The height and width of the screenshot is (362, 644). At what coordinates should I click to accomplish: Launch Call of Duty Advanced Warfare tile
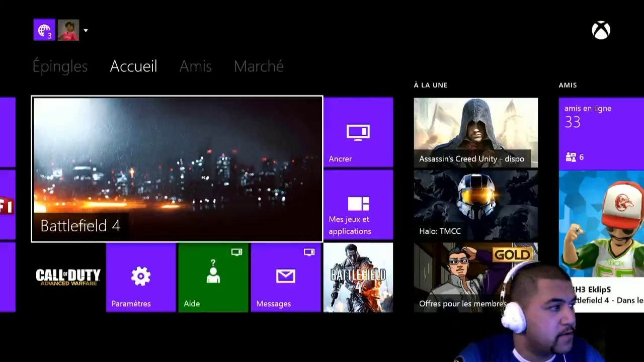[x=68, y=278]
